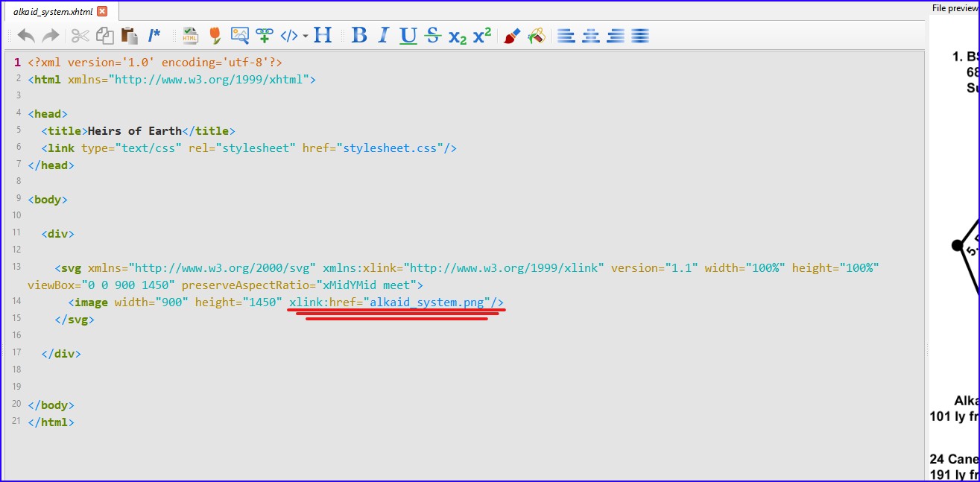Viewport: 980px width, 482px height.
Task: Click the viewBox attribute line
Action: [x=225, y=285]
